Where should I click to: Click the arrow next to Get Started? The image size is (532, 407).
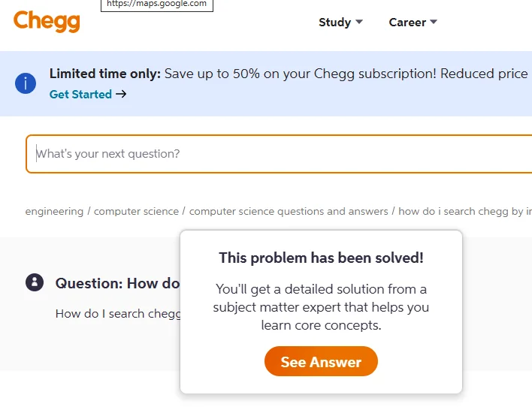click(x=121, y=94)
